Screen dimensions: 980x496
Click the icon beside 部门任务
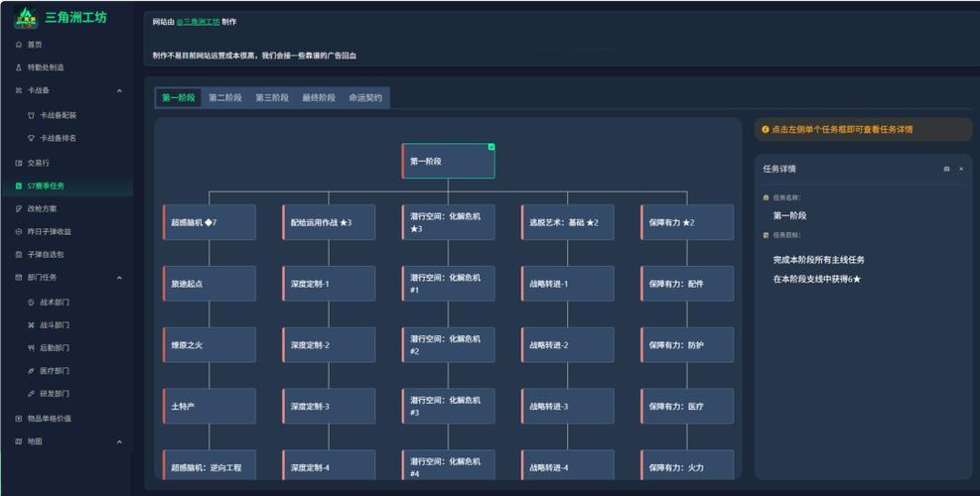coord(19,278)
